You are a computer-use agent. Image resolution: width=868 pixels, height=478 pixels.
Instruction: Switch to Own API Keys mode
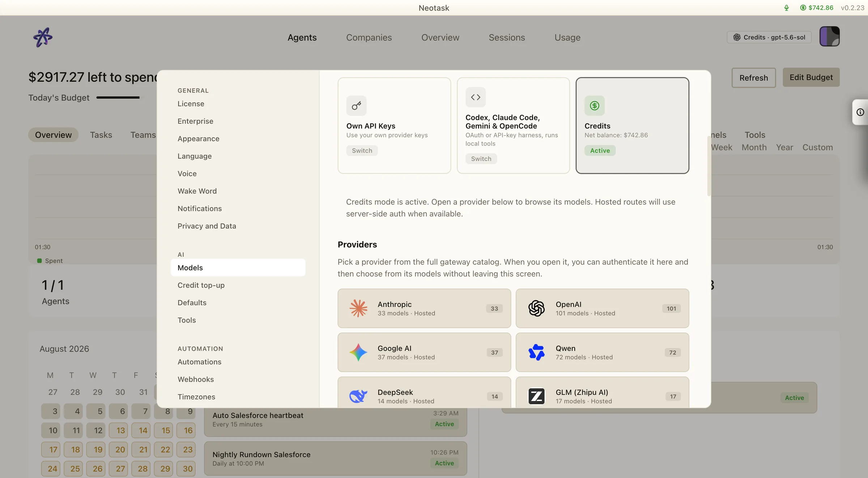362,150
